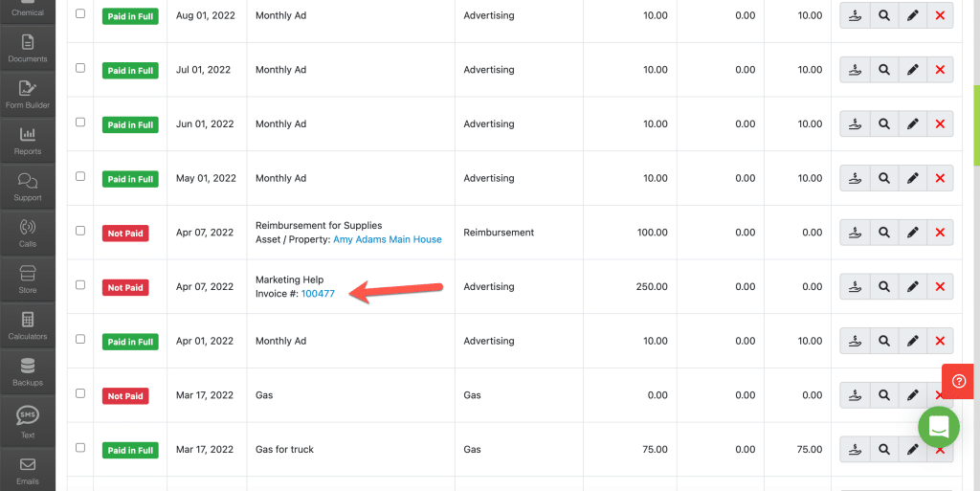Edit the Gas for truck expense

912,449
